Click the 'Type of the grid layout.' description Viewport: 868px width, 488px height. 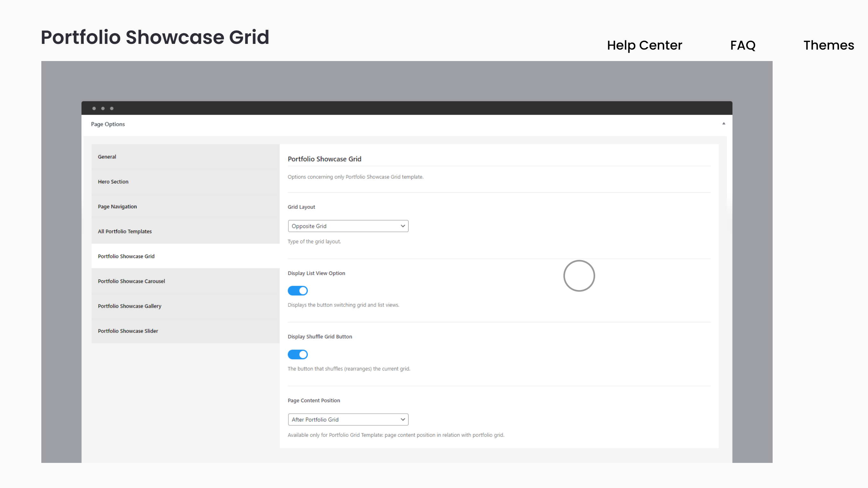[x=314, y=242]
